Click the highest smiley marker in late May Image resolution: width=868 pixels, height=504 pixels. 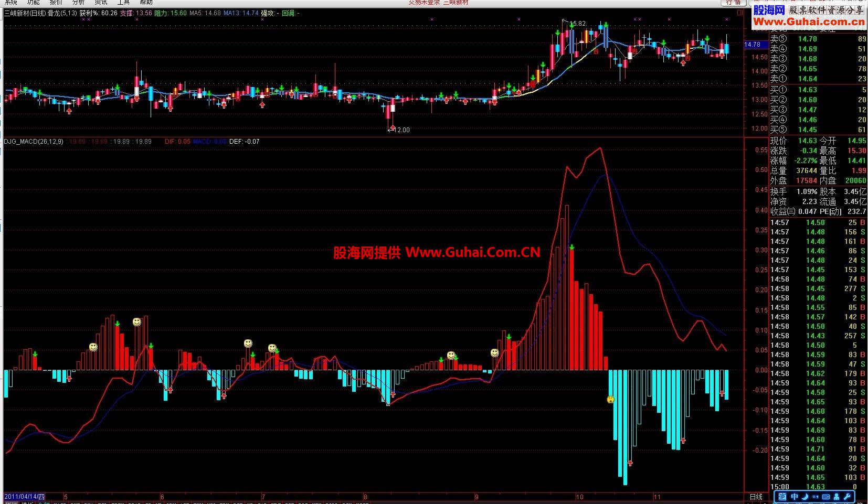click(x=137, y=321)
